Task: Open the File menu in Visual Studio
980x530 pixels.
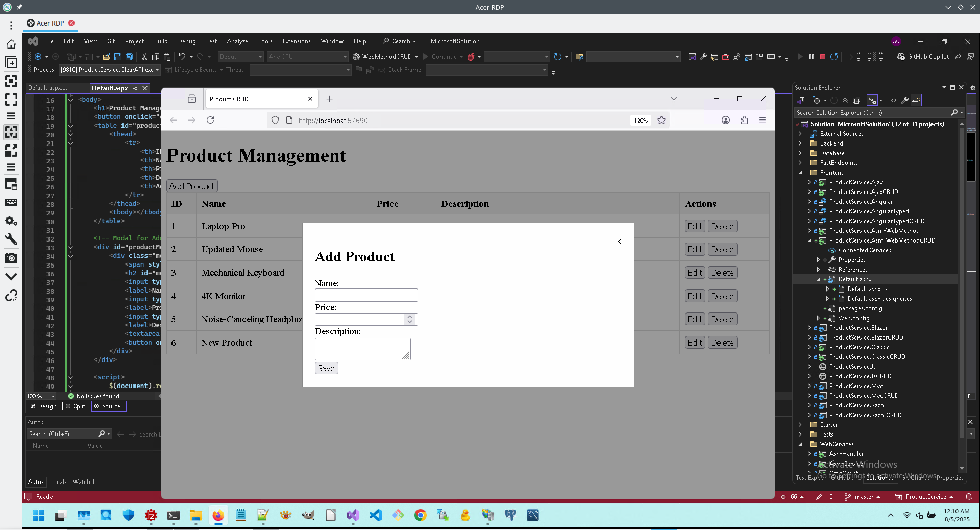Action: pos(49,41)
